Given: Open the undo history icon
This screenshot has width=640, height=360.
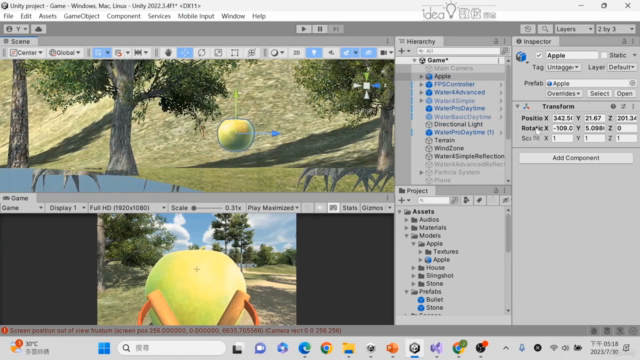Looking at the screenshot, I should [x=527, y=29].
